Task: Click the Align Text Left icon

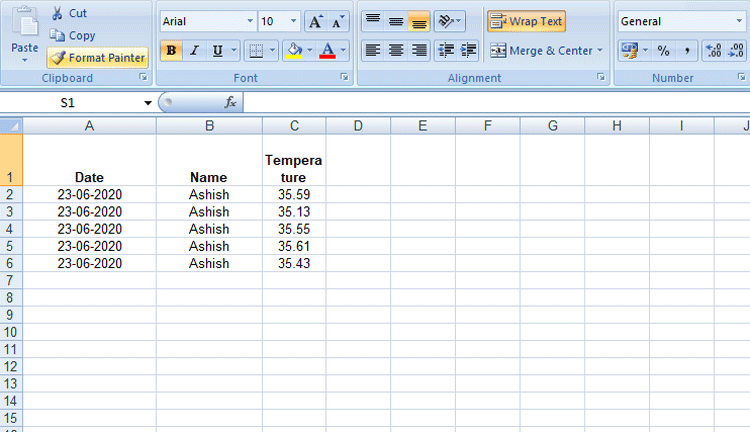Action: [x=372, y=50]
